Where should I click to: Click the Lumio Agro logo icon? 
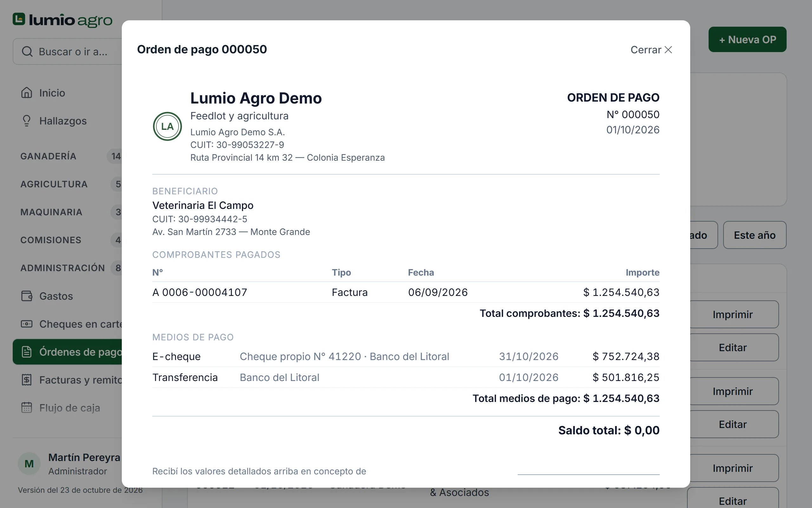pyautogui.click(x=19, y=19)
